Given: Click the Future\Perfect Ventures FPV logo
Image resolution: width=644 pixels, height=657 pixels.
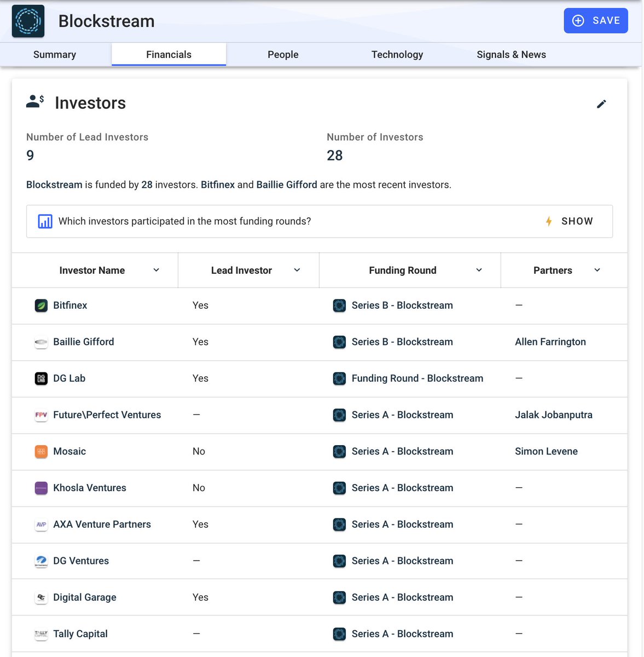Looking at the screenshot, I should pos(41,415).
